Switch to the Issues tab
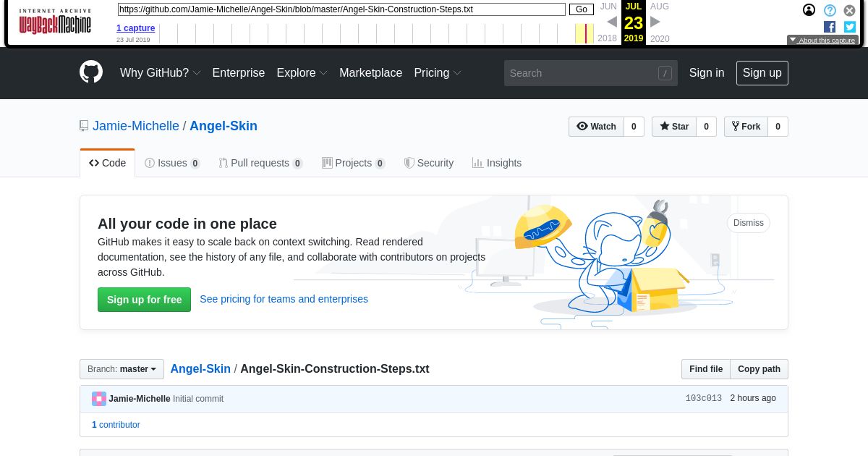868x456 pixels. [x=172, y=163]
